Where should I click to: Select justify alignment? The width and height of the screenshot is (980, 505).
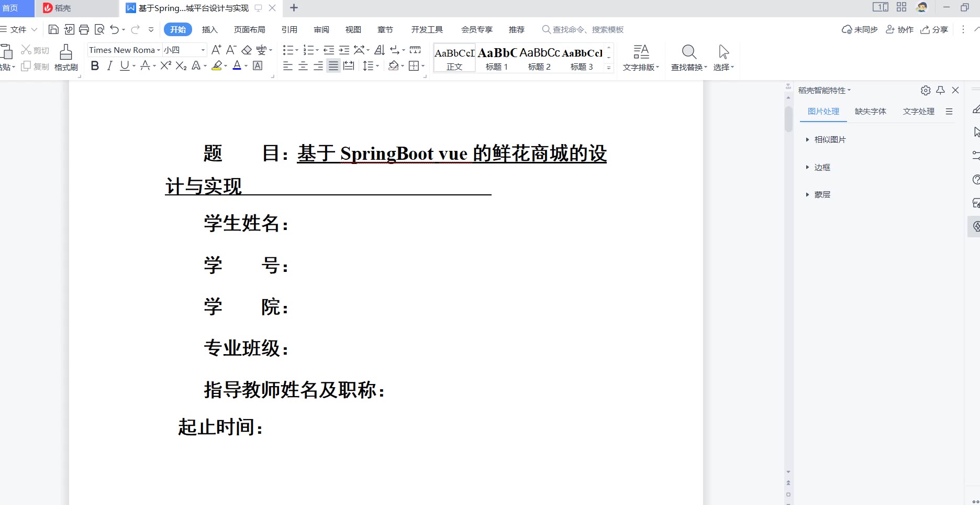tap(333, 65)
